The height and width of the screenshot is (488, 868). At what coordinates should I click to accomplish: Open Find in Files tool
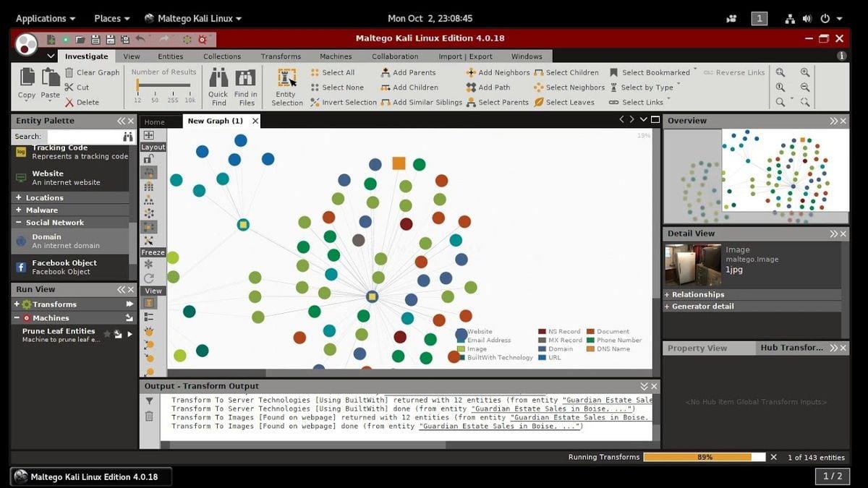click(246, 78)
